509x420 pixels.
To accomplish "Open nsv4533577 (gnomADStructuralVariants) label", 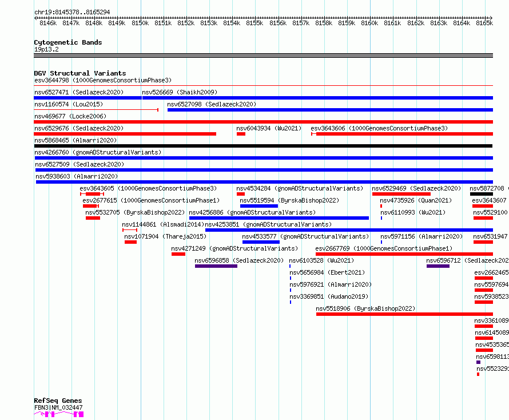I will [x=305, y=236].
